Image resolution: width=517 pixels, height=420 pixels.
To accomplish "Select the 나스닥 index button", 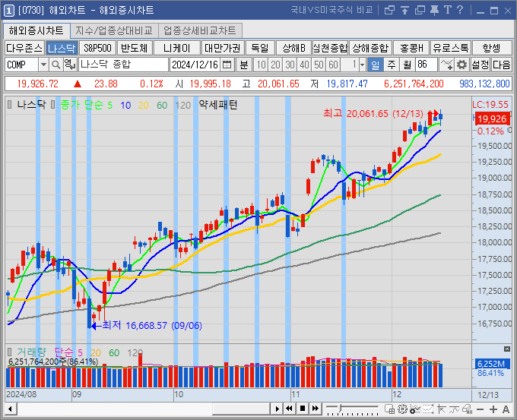I will click(x=62, y=48).
